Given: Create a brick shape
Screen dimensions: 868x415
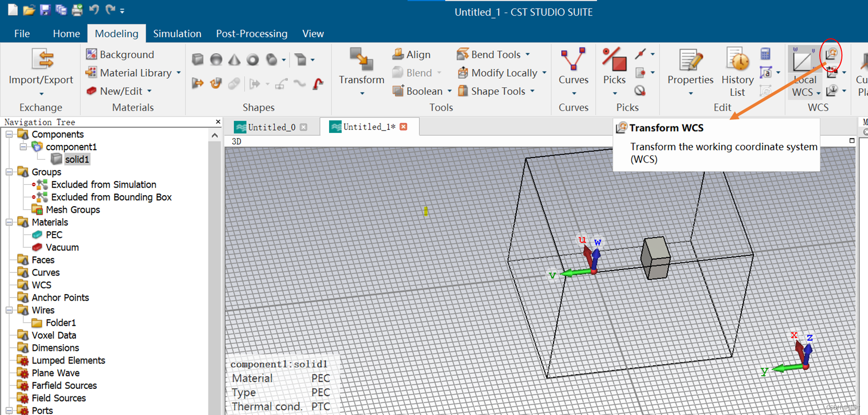Looking at the screenshot, I should [x=198, y=60].
